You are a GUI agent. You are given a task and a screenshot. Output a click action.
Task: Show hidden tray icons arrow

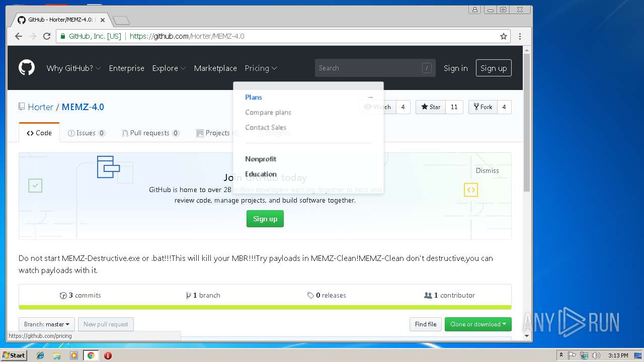pyautogui.click(x=561, y=355)
